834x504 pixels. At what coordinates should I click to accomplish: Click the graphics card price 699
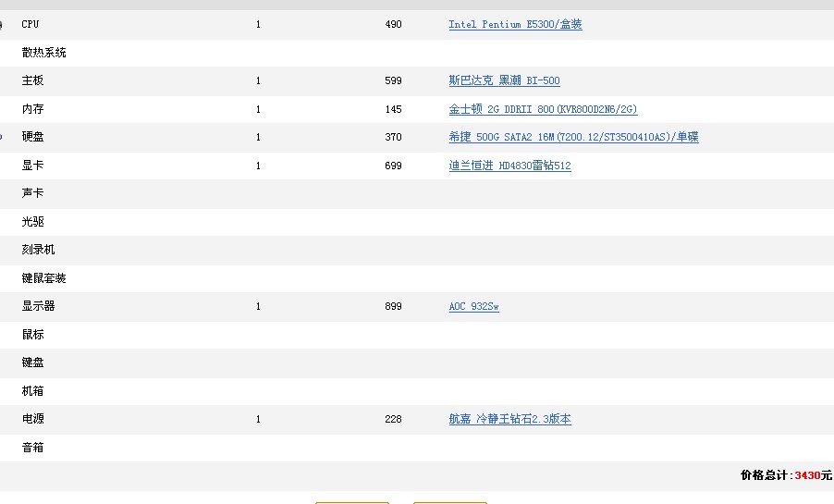point(393,166)
